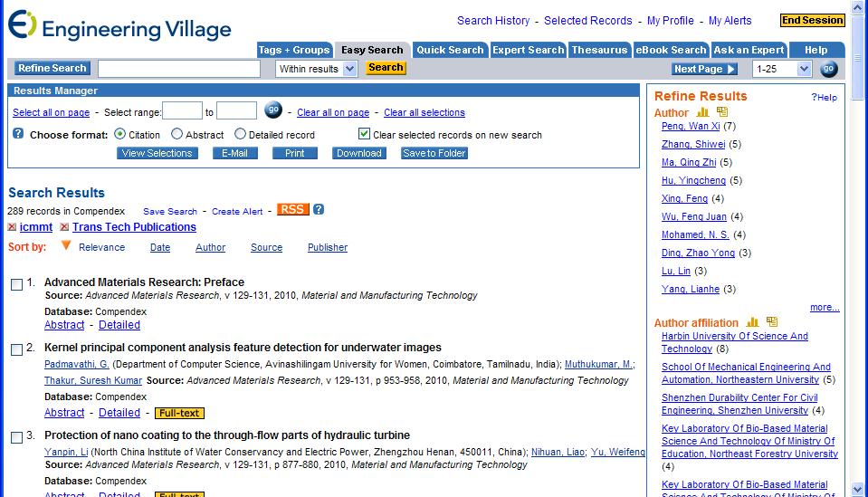Click the orange Relevance sort arrow
This screenshot has width=868, height=497.
[66, 245]
